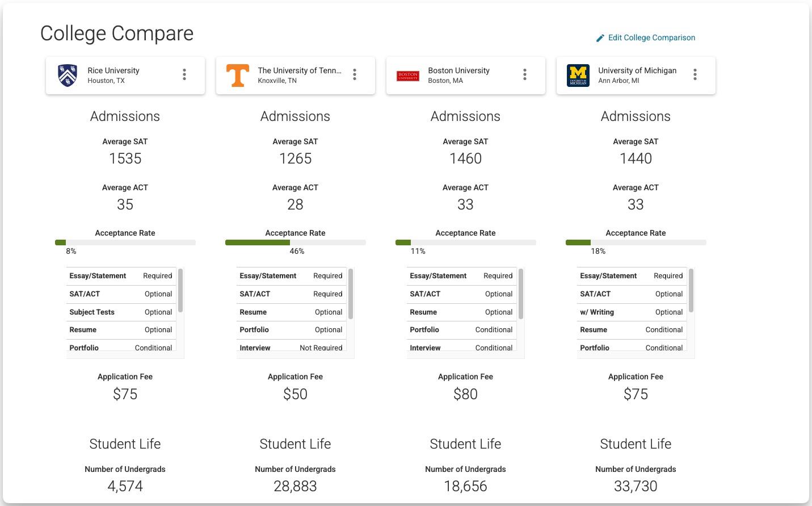Click Tennessee's $50 application fee
This screenshot has width=812, height=506.
tap(296, 394)
